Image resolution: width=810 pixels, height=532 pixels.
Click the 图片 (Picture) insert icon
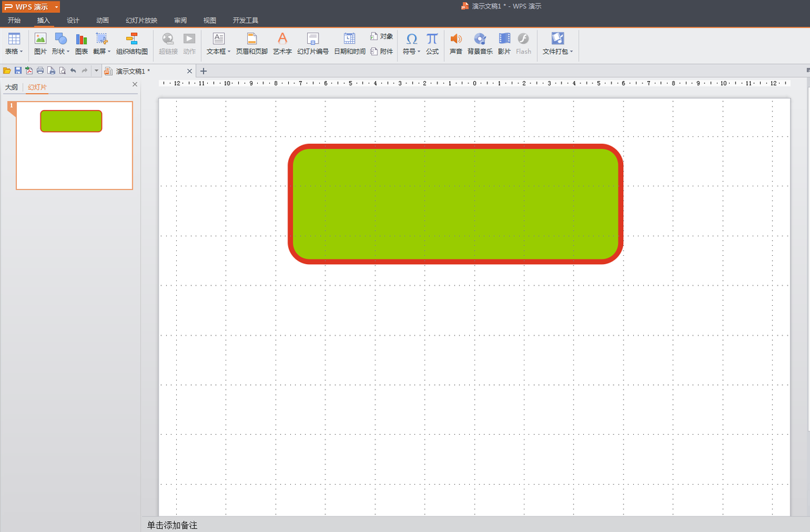pos(40,40)
